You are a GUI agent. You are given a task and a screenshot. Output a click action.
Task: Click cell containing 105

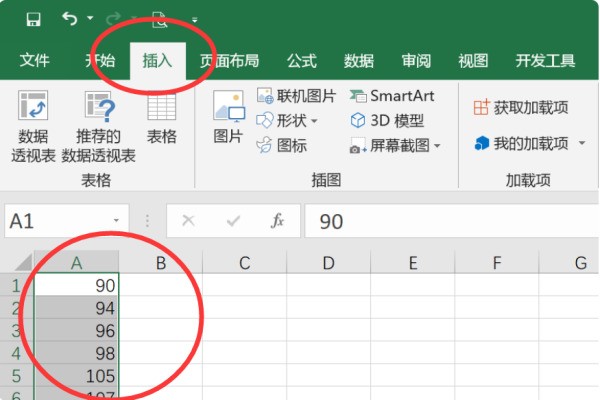coord(77,376)
